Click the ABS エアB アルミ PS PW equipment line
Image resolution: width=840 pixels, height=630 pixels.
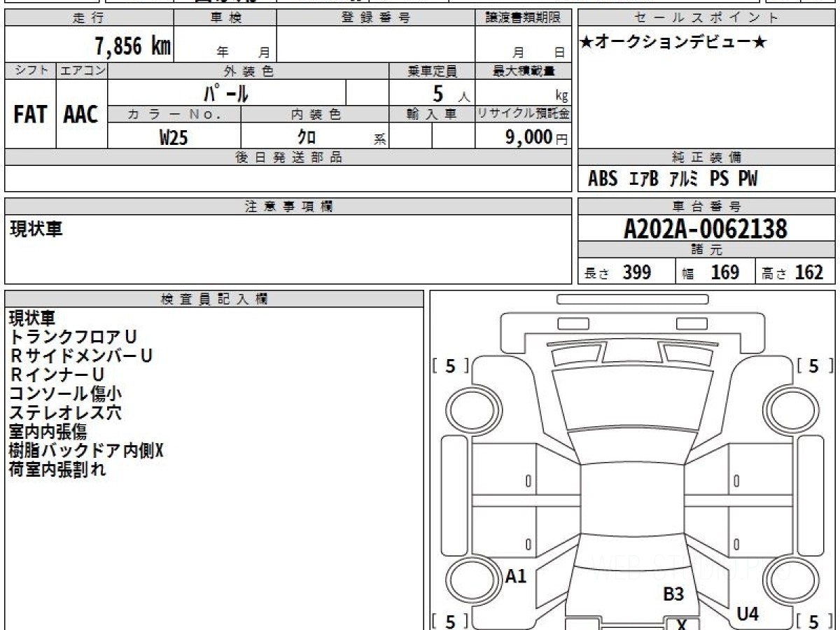673,179
